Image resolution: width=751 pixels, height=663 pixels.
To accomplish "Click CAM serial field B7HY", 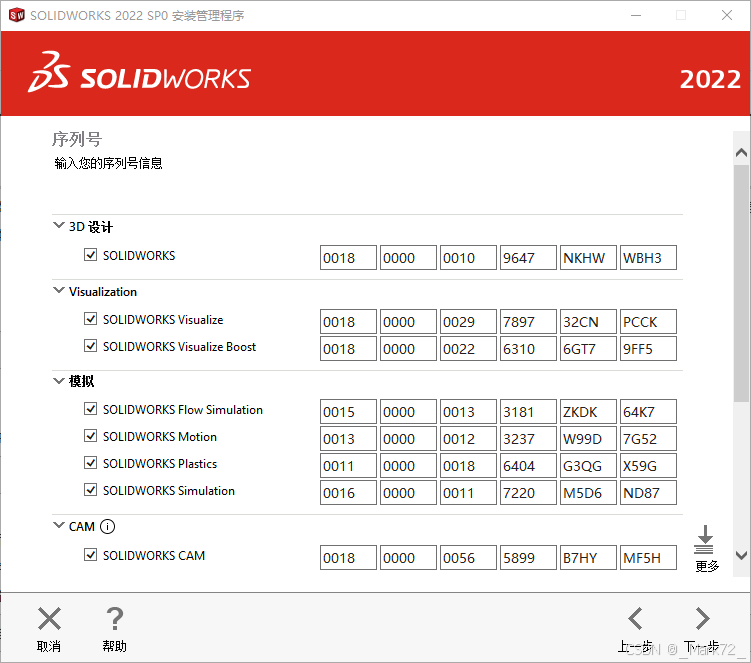I will tap(588, 558).
